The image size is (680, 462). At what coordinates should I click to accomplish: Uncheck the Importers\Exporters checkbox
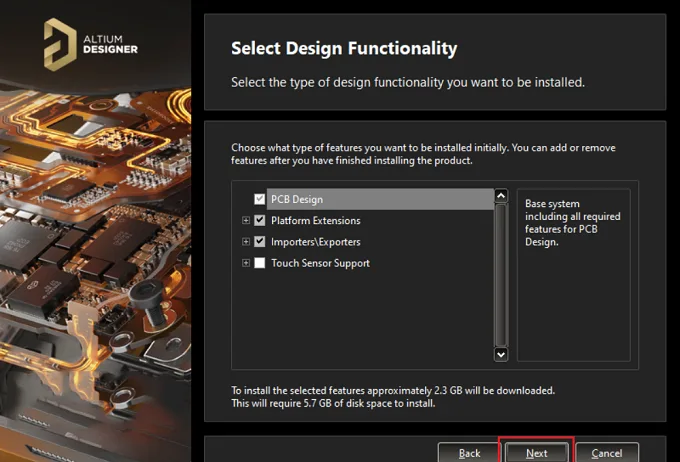tap(259, 242)
